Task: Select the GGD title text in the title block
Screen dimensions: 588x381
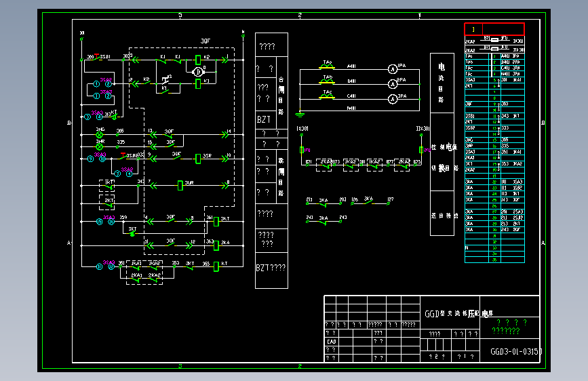Action: (458, 313)
